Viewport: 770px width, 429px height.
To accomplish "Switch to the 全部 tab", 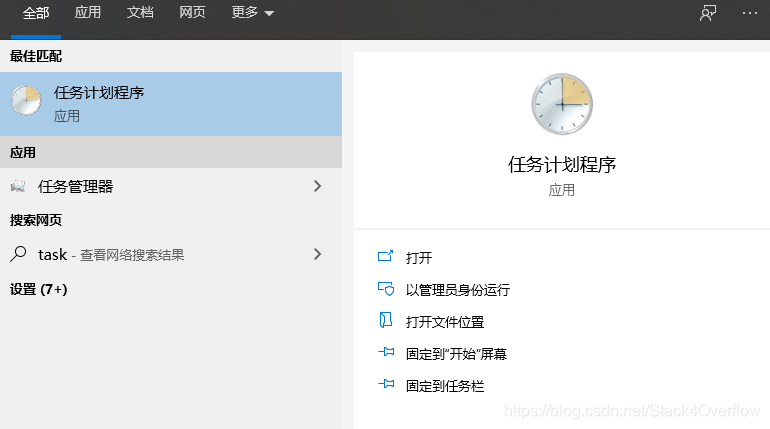I will 36,13.
